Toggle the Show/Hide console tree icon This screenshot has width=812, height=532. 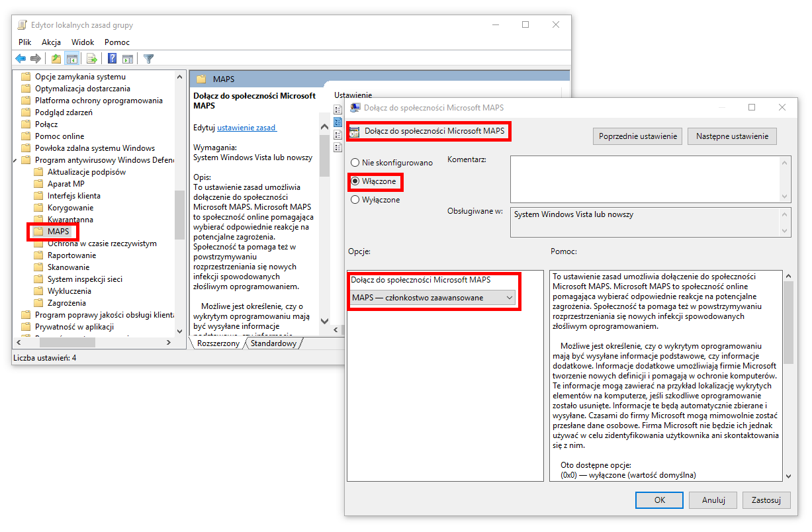point(72,59)
